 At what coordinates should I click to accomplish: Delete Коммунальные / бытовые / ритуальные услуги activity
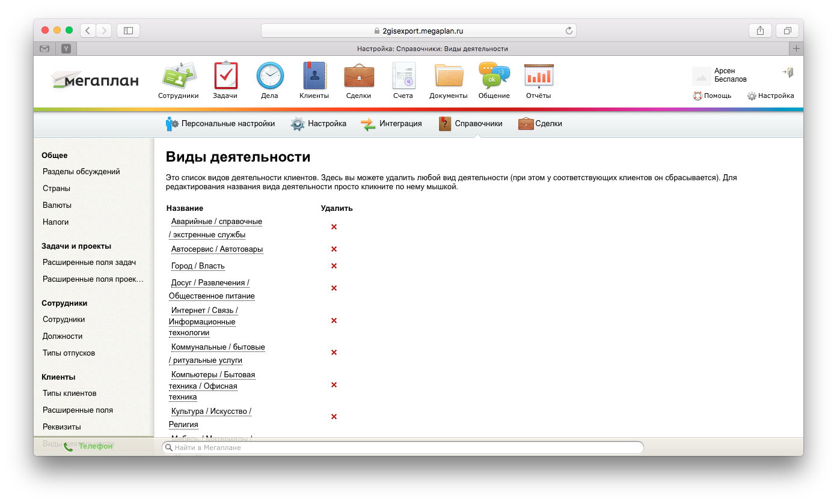(x=334, y=353)
